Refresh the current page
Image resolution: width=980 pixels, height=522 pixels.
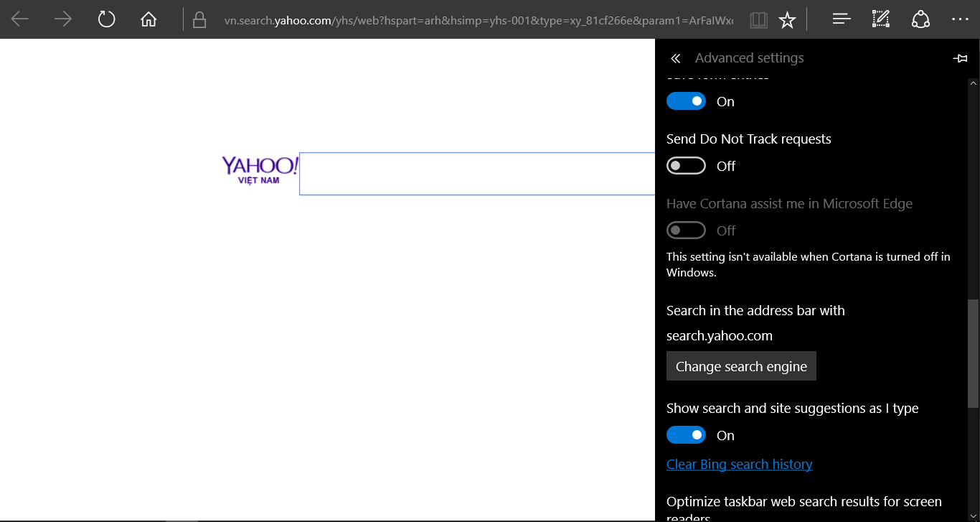(x=106, y=19)
